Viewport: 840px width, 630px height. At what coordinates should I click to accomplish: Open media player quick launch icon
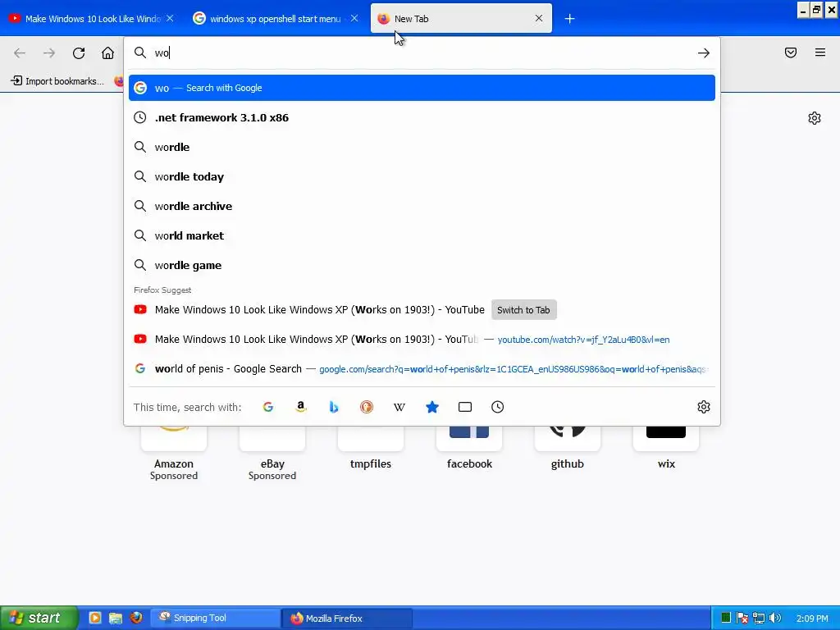[x=95, y=618]
